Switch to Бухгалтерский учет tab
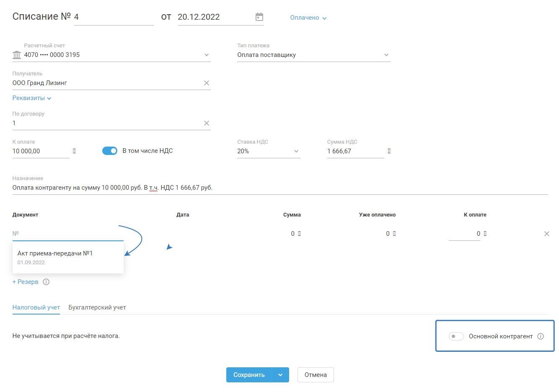559x392 pixels. point(97,307)
